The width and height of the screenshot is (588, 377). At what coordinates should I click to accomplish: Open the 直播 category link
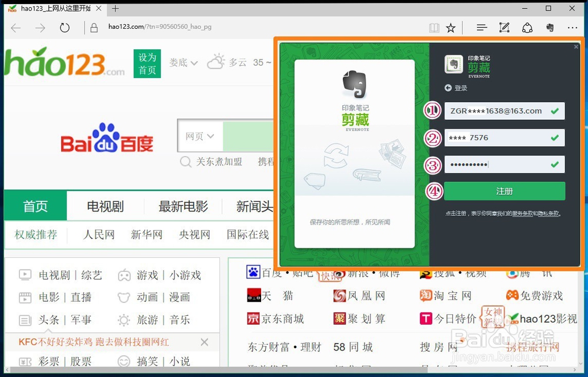click(x=81, y=297)
